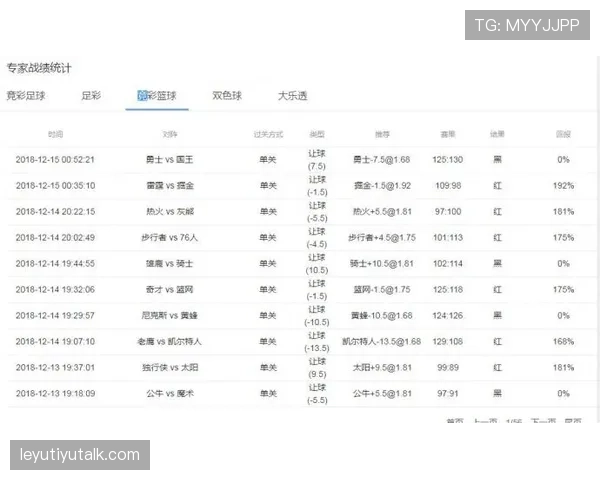This screenshot has height=480, width=600.
Task: Click the 老鹰 vs 凯尔特人 matchup
Action: pos(169,341)
